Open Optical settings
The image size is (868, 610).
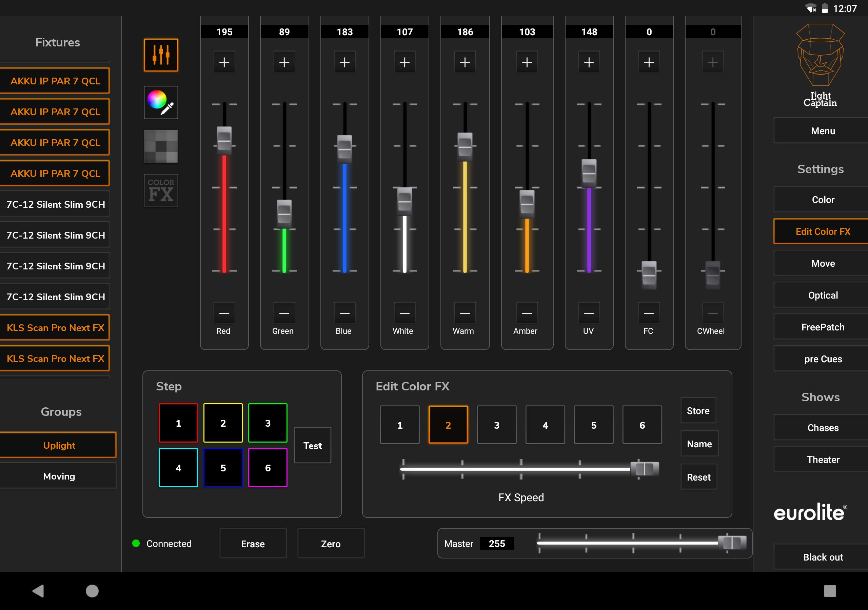(x=821, y=295)
